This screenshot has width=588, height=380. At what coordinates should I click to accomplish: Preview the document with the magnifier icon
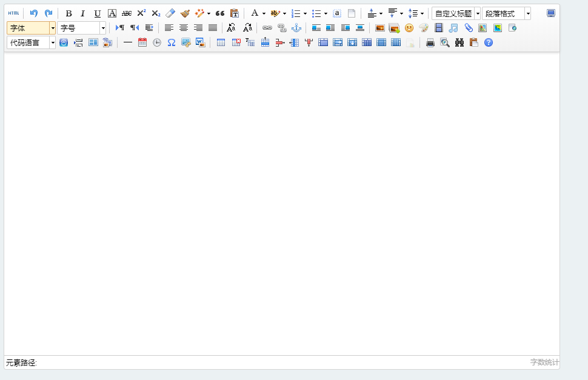[445, 42]
